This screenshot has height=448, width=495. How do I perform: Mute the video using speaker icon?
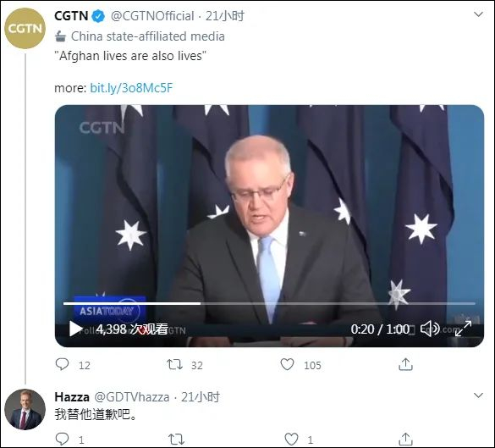click(430, 329)
